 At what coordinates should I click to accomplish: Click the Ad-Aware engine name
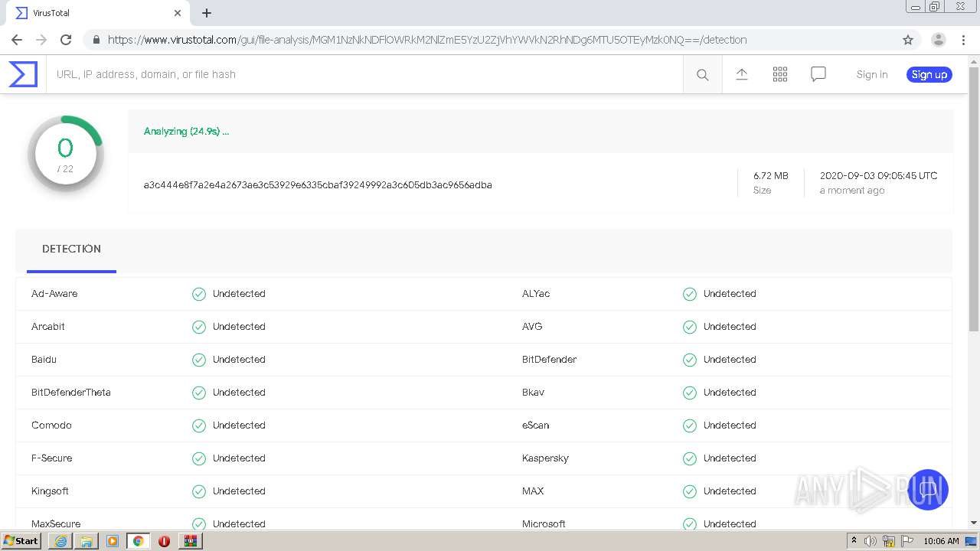[x=54, y=294]
